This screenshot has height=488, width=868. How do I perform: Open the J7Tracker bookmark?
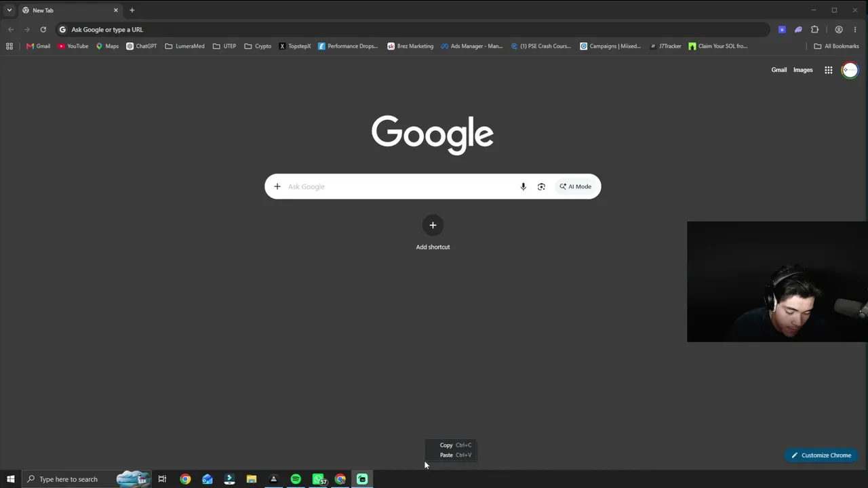[x=665, y=46]
